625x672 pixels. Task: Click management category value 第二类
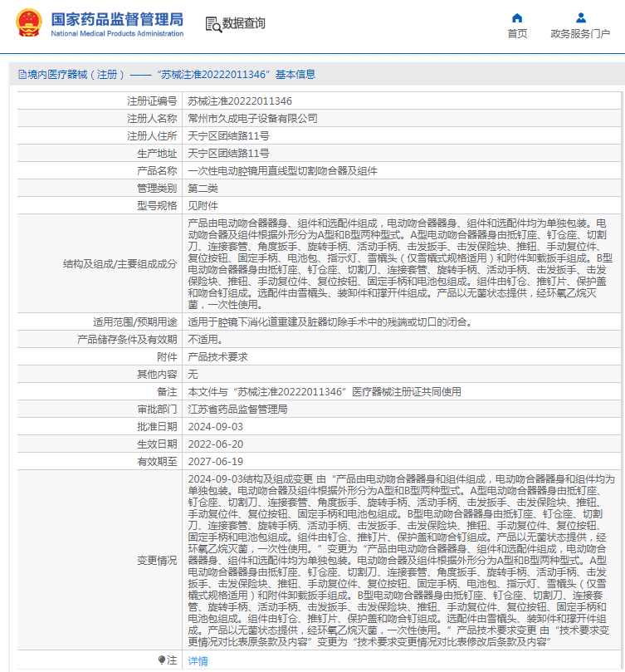point(203,189)
